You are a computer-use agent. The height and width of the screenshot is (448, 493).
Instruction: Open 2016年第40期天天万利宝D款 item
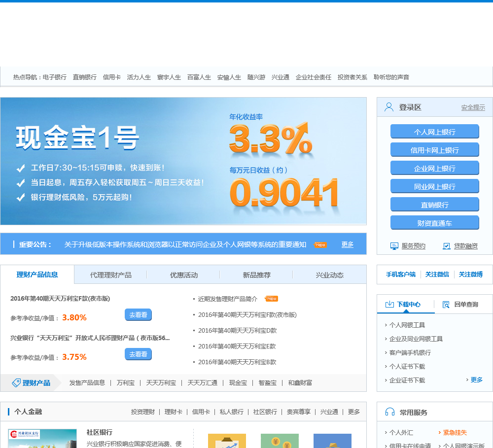coord(238,330)
